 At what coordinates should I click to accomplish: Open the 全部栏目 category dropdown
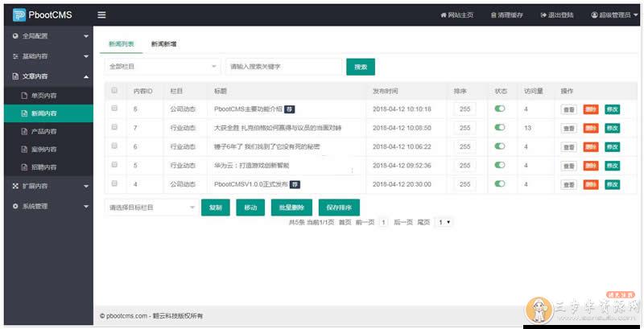162,67
